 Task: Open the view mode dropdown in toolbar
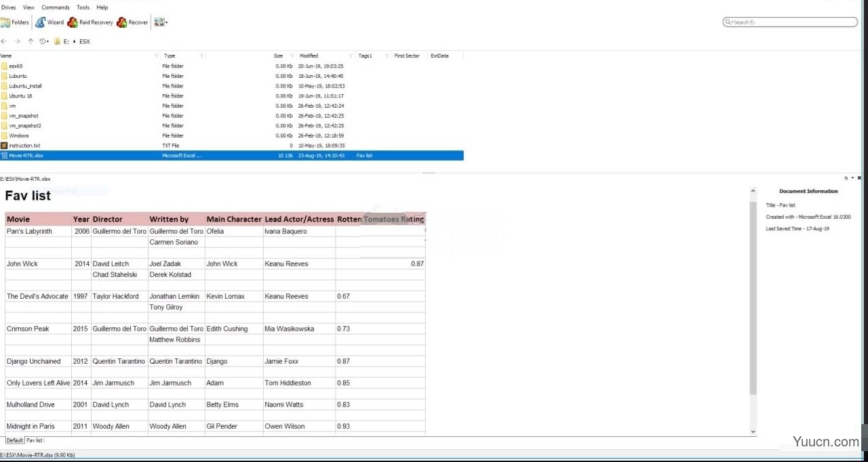[x=161, y=22]
